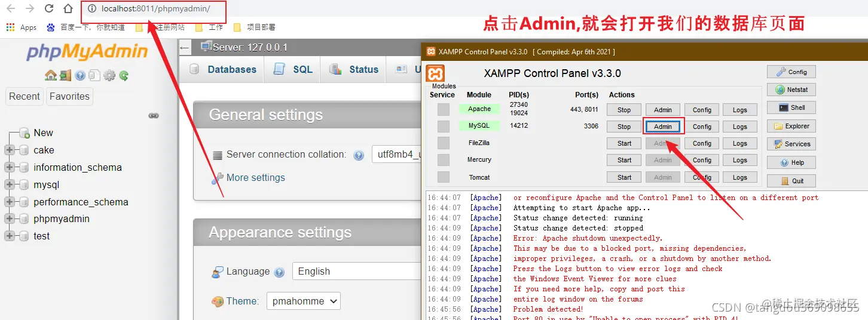
Task: Click the phpMyAdmin log out door icon
Action: pyautogui.click(x=65, y=75)
